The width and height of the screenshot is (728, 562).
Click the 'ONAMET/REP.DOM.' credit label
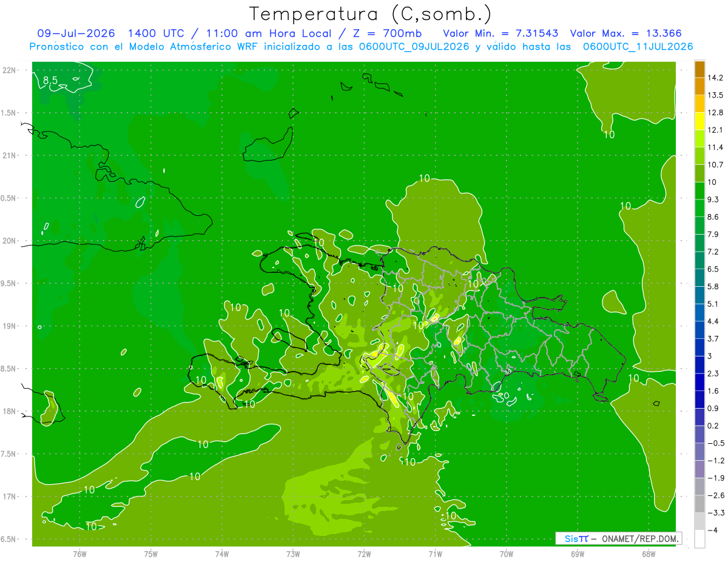tap(639, 538)
